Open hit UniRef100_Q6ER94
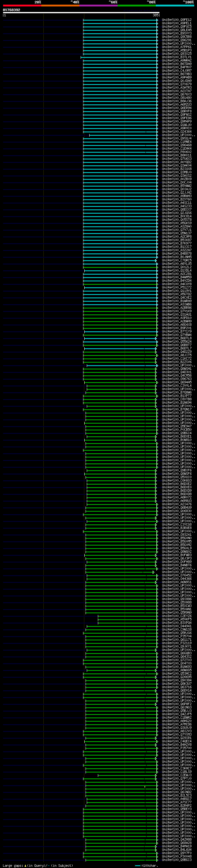This screenshot has width=197, height=868. pos(176,108)
